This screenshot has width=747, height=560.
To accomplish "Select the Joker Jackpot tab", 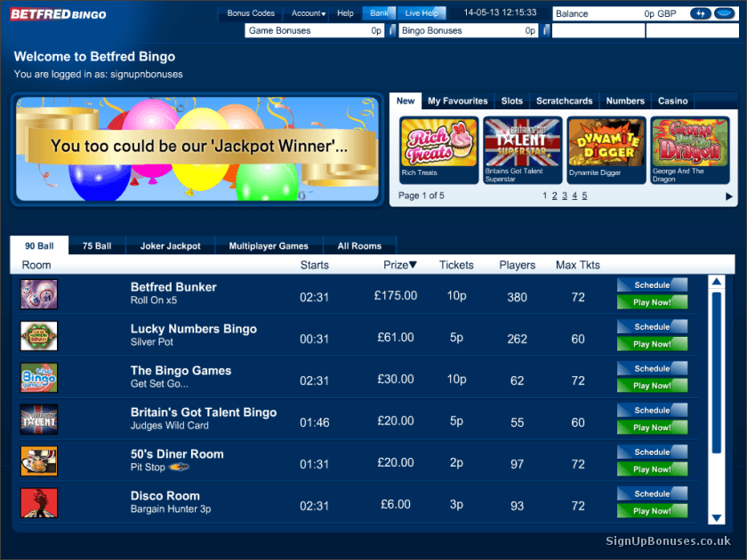I will tap(171, 245).
